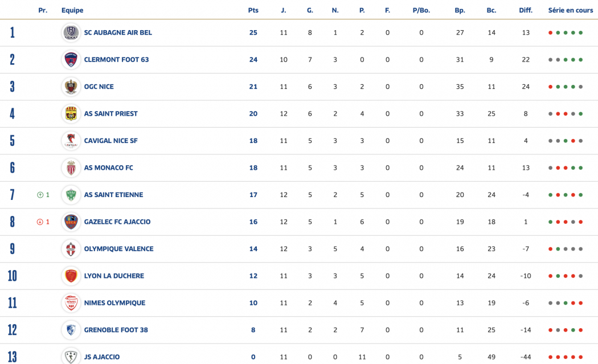Screen dimensions: 598x364
Task: Select the JS Ajaccio team name
Action: (102, 357)
